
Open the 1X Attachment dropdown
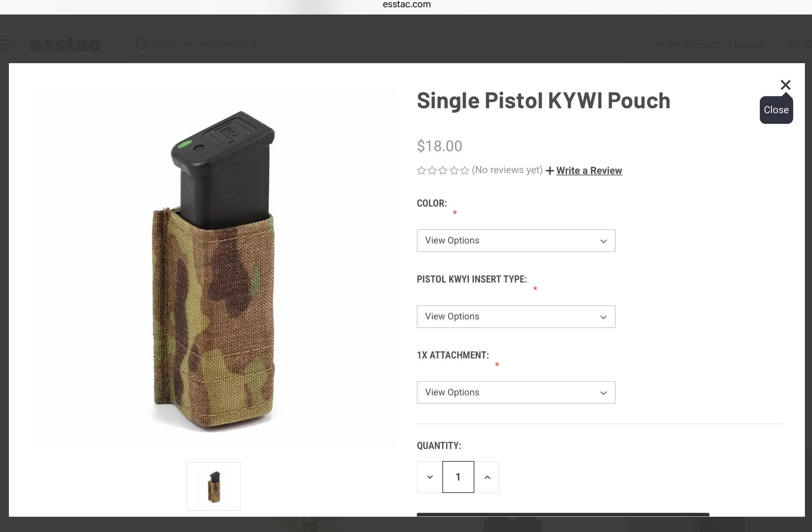click(x=516, y=393)
